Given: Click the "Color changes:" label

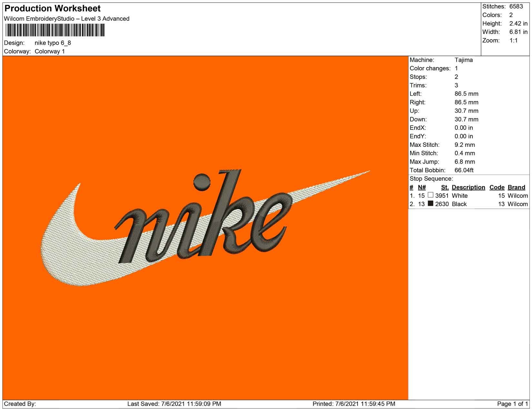Looking at the screenshot, I should tap(430, 68).
